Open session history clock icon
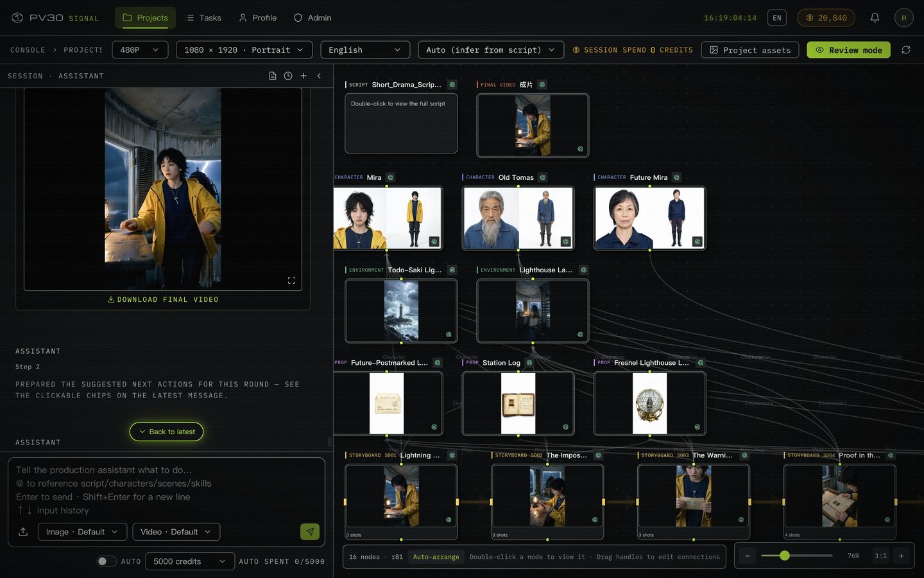The width and height of the screenshot is (924, 578). pyautogui.click(x=288, y=76)
